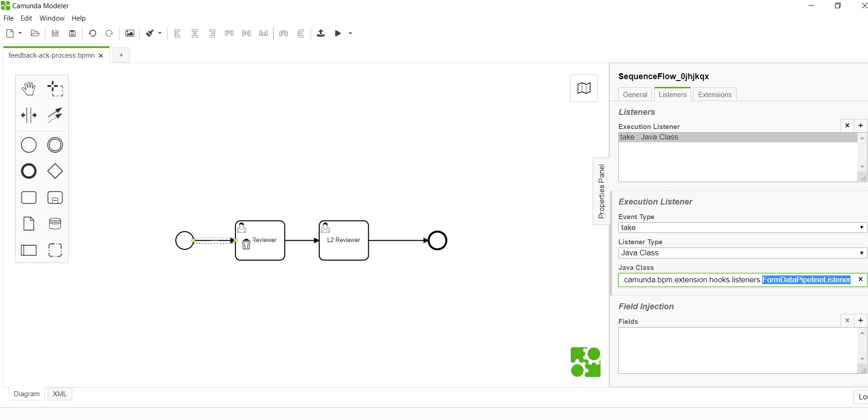868x420 pixels.
Task: Switch to the Diagram view tab
Action: (27, 394)
